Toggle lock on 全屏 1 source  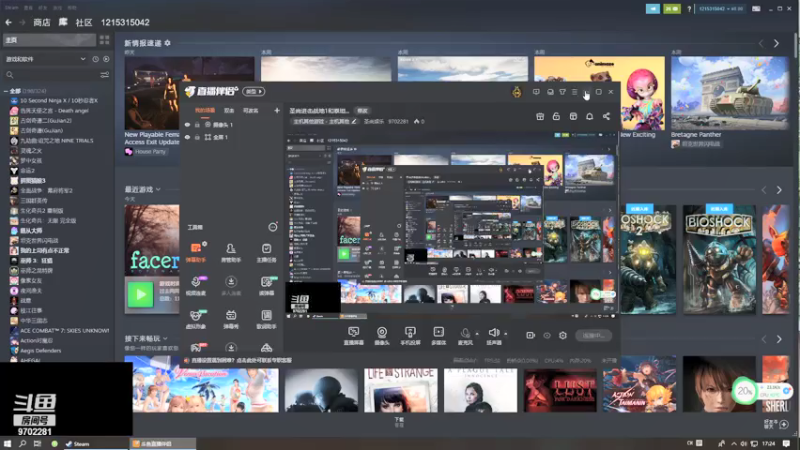pos(197,137)
